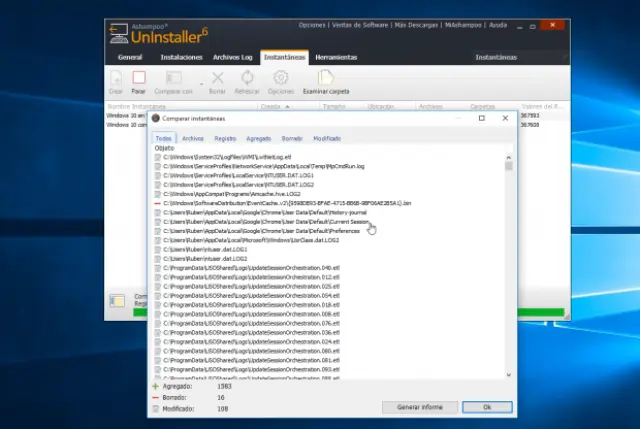Click the Comparar con toolbar icon
The height and width of the screenshot is (429, 640).
(x=174, y=78)
